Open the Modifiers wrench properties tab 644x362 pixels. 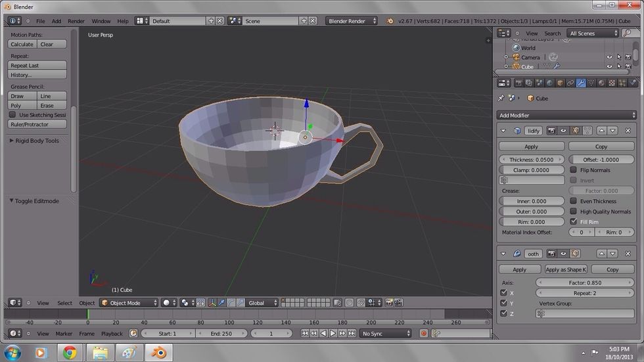click(x=581, y=83)
